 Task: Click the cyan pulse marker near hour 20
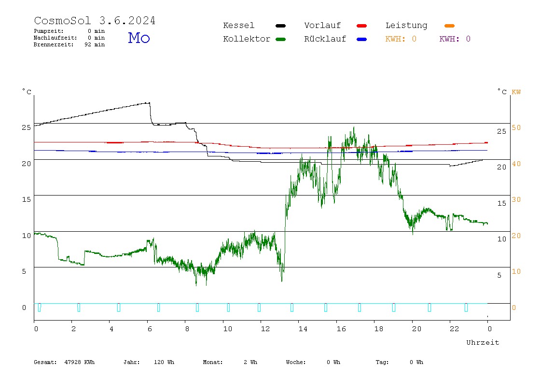(429, 308)
